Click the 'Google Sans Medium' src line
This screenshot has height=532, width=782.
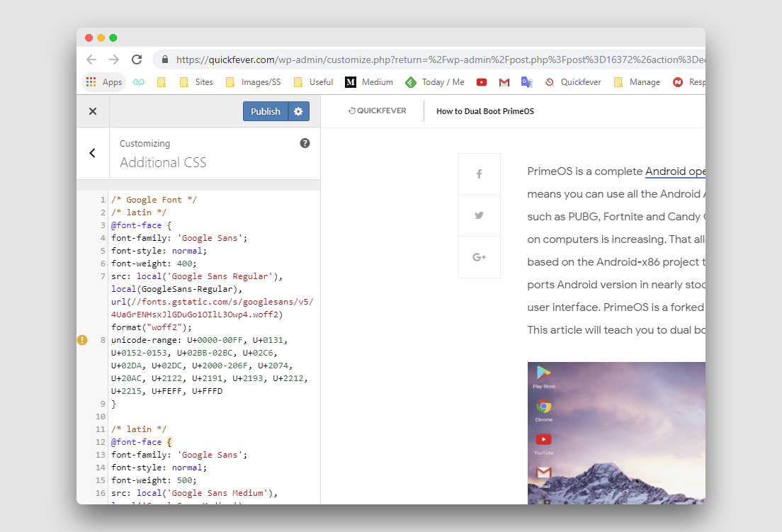pyautogui.click(x=195, y=493)
